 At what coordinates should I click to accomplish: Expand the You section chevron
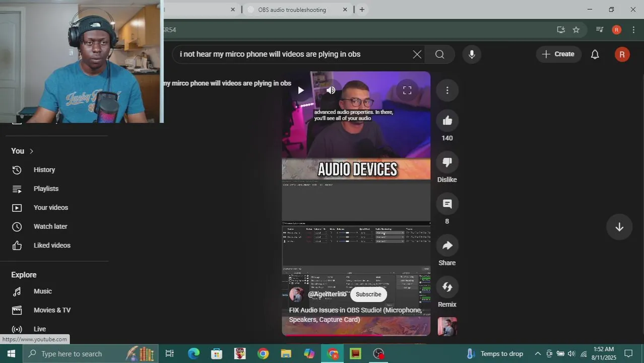click(31, 151)
